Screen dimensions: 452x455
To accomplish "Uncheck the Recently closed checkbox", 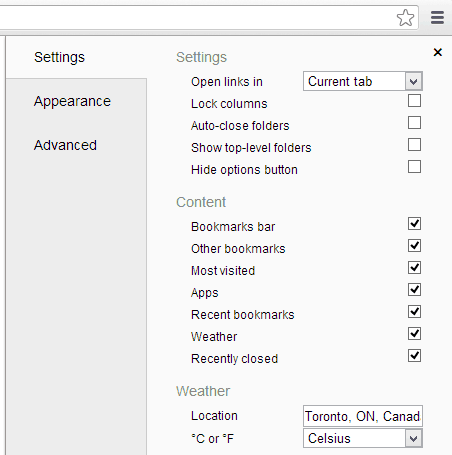I will click(414, 356).
